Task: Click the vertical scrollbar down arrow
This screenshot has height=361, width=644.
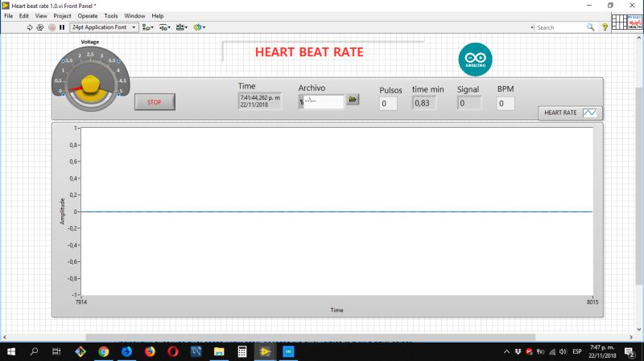Action: tap(639, 329)
